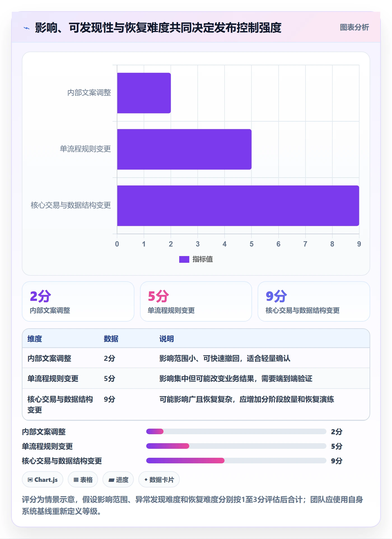Image resolution: width=392 pixels, height=539 pixels.
Task: Click the 单流程规则变更 chart axis label
Action: point(85,149)
